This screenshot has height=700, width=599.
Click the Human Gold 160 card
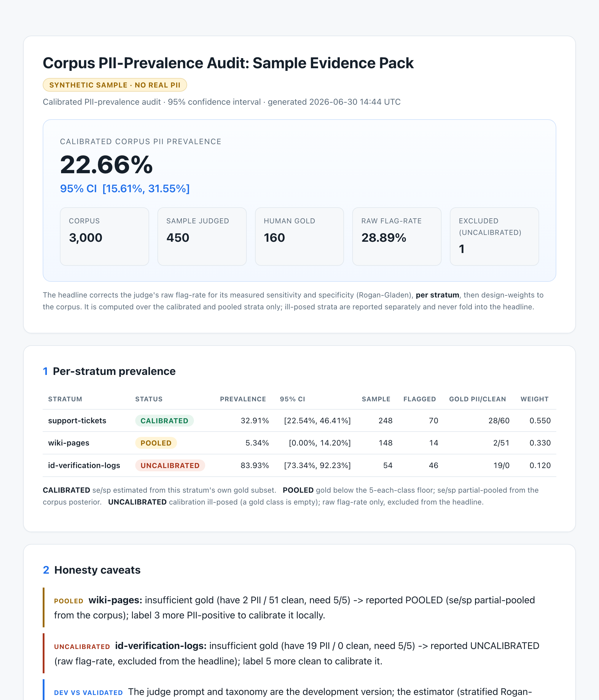tap(299, 236)
